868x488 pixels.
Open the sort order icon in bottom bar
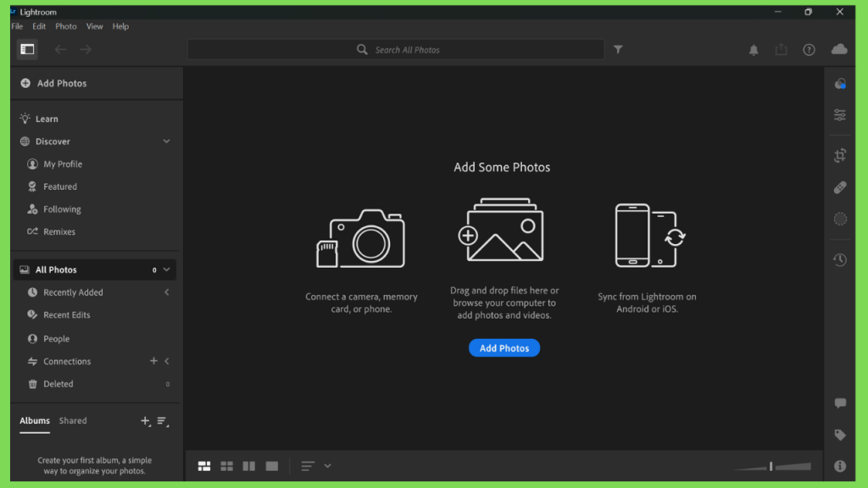308,467
